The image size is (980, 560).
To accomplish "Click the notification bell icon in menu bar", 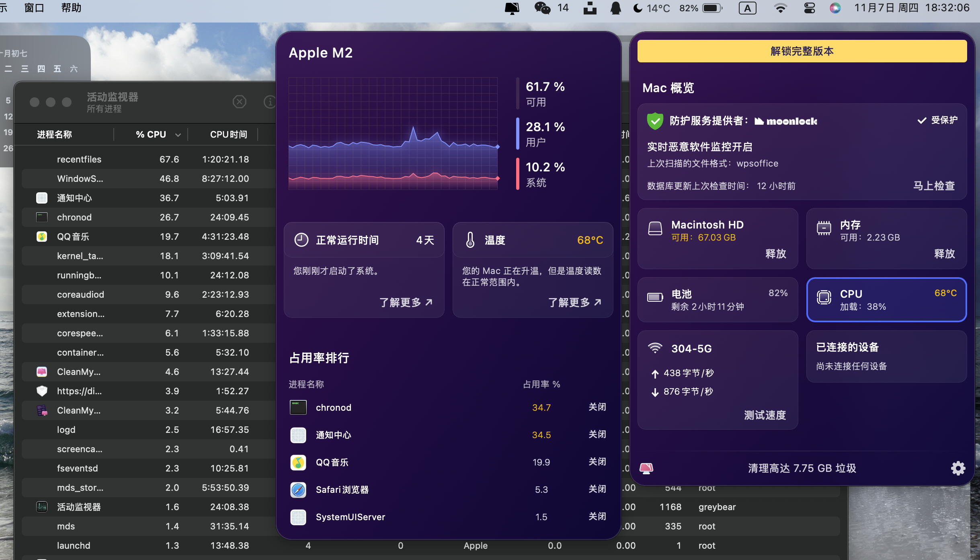I will tap(615, 8).
